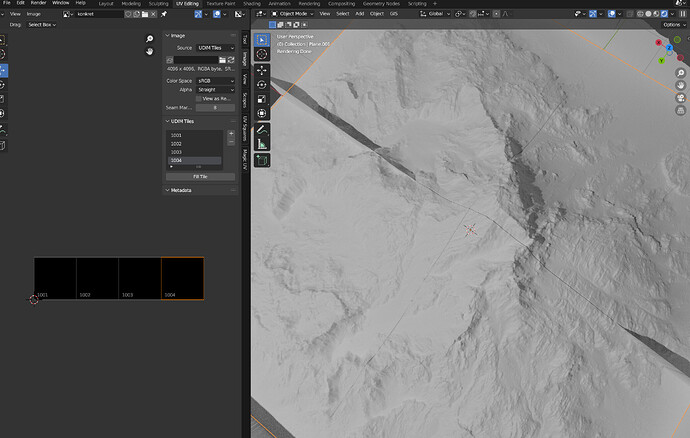Toggle gizmos display in 3D viewport header

[x=593, y=14]
